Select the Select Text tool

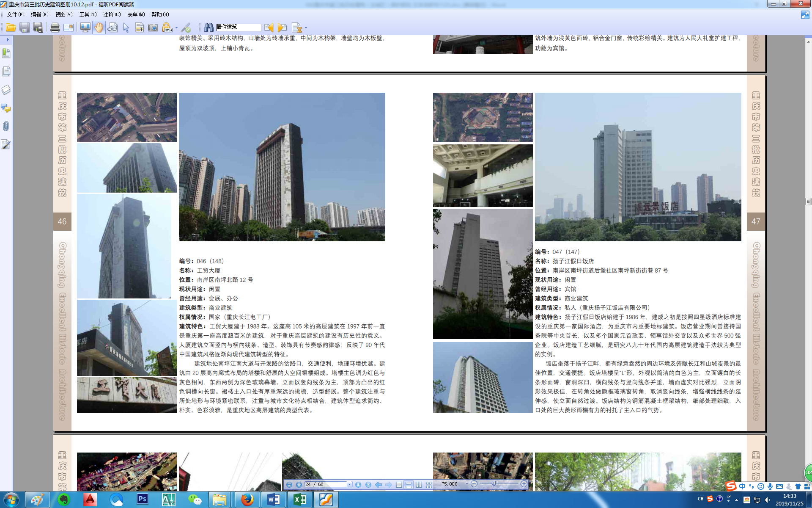[x=140, y=28]
